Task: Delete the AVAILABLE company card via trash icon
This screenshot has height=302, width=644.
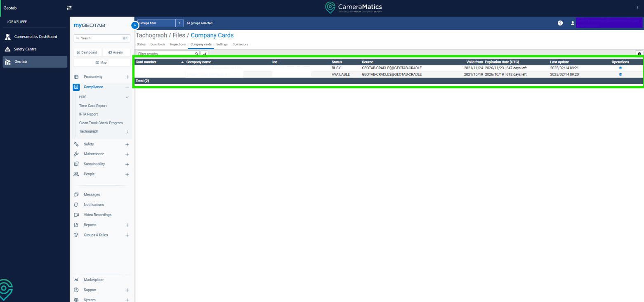Action: tap(620, 75)
